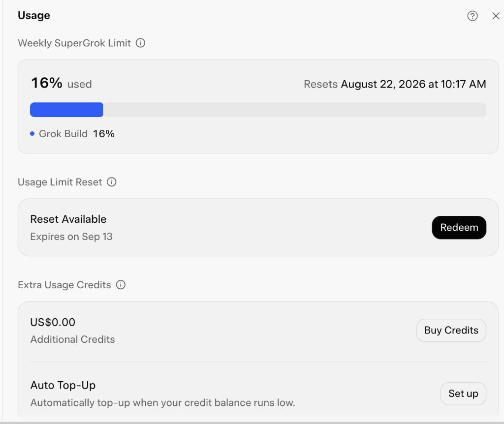The image size is (504, 424).
Task: Click the 16% used heading
Action: (x=62, y=83)
